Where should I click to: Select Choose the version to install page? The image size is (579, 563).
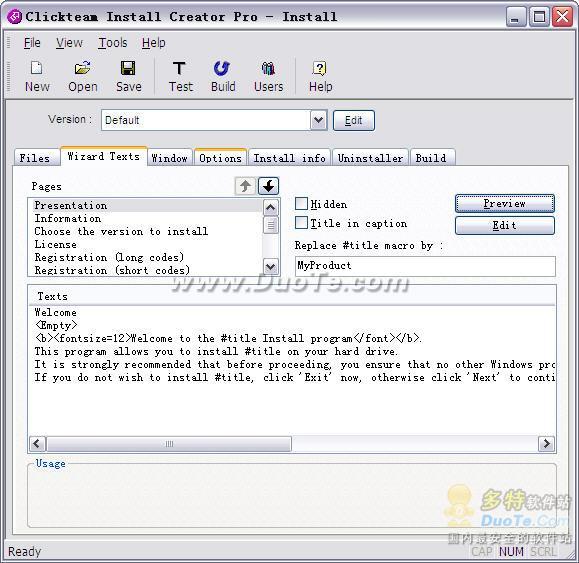point(147,231)
